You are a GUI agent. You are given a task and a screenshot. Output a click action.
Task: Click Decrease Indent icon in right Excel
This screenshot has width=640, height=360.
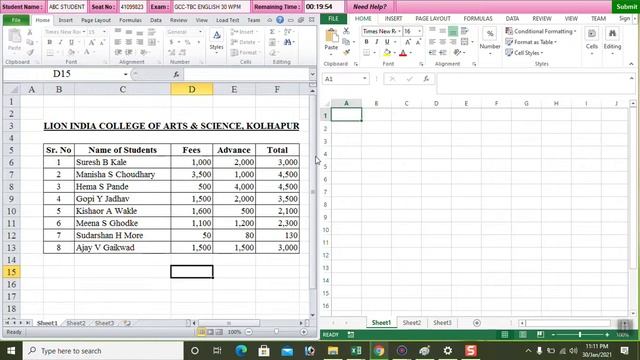(x=433, y=52)
